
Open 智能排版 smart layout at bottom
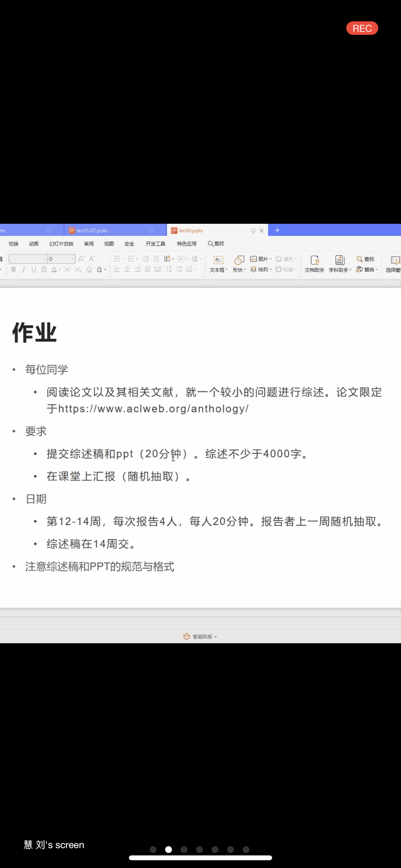[x=200, y=636]
